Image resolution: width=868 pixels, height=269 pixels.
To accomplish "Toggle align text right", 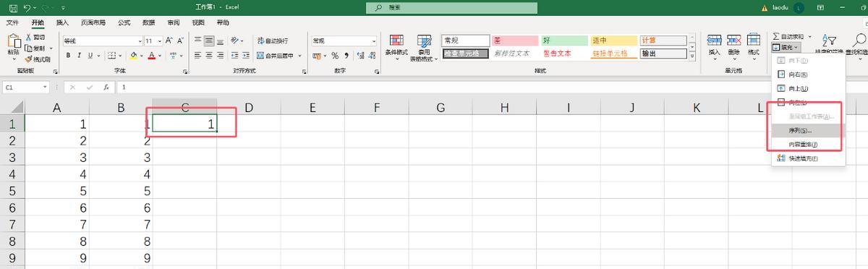I will click(219, 55).
